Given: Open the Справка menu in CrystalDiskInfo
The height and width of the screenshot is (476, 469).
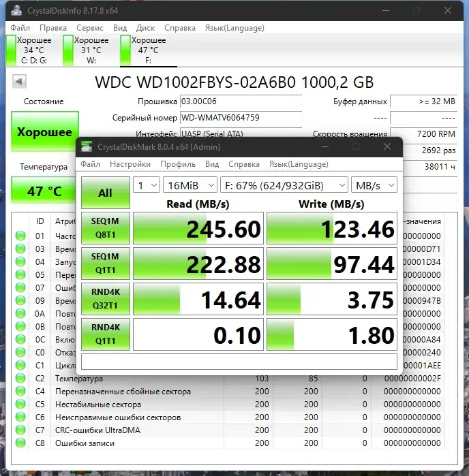Looking at the screenshot, I should tap(180, 28).
